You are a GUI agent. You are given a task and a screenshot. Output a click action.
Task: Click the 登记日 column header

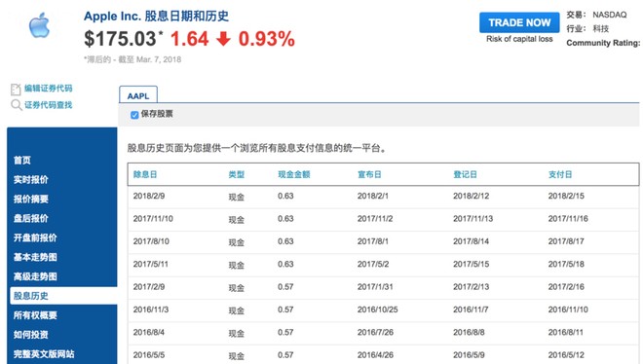pyautogui.click(x=465, y=174)
